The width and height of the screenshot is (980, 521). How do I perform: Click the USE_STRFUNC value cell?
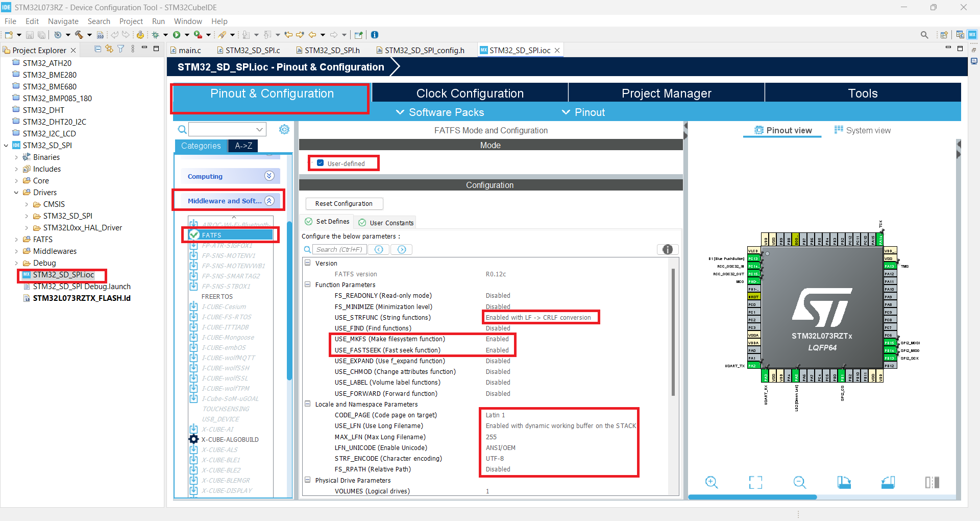click(x=538, y=317)
